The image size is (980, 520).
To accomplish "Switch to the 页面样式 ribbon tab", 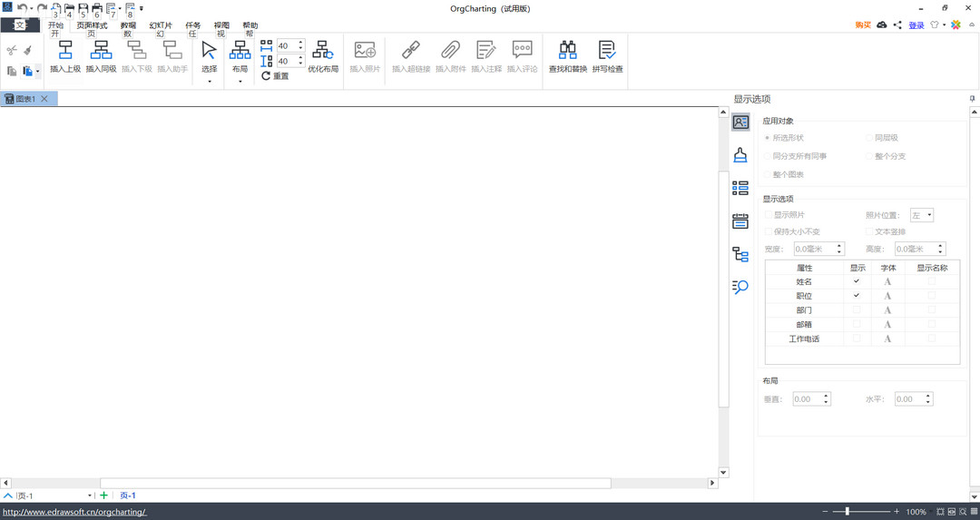I will click(92, 25).
